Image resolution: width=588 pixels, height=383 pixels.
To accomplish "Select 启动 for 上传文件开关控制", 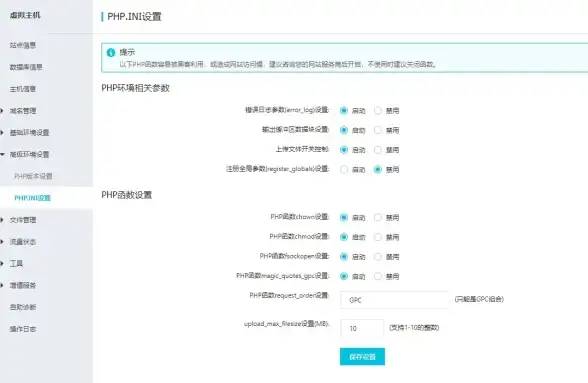I will [344, 150].
